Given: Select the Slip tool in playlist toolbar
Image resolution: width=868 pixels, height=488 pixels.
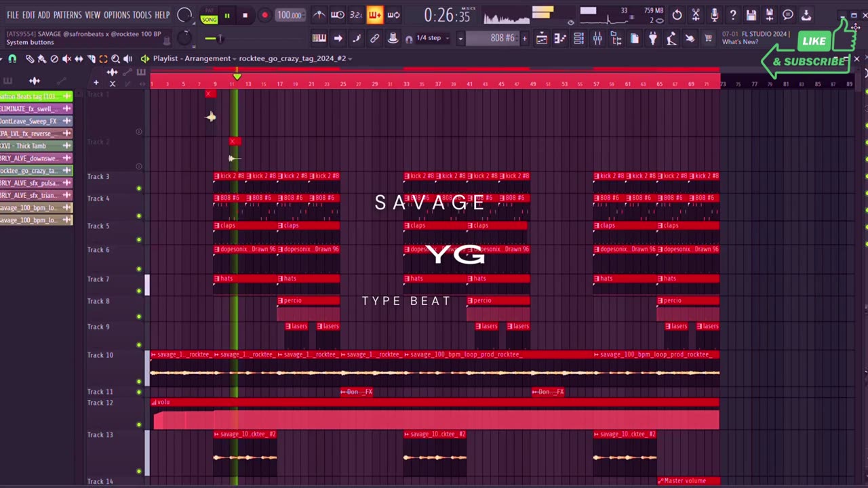Looking at the screenshot, I should point(79,59).
